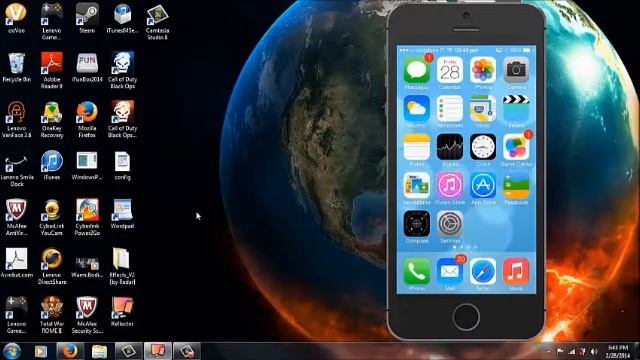This screenshot has height=360, width=640.
Task: Select the McAfee AntiVirus desktop shortcut
Action: coord(16,217)
